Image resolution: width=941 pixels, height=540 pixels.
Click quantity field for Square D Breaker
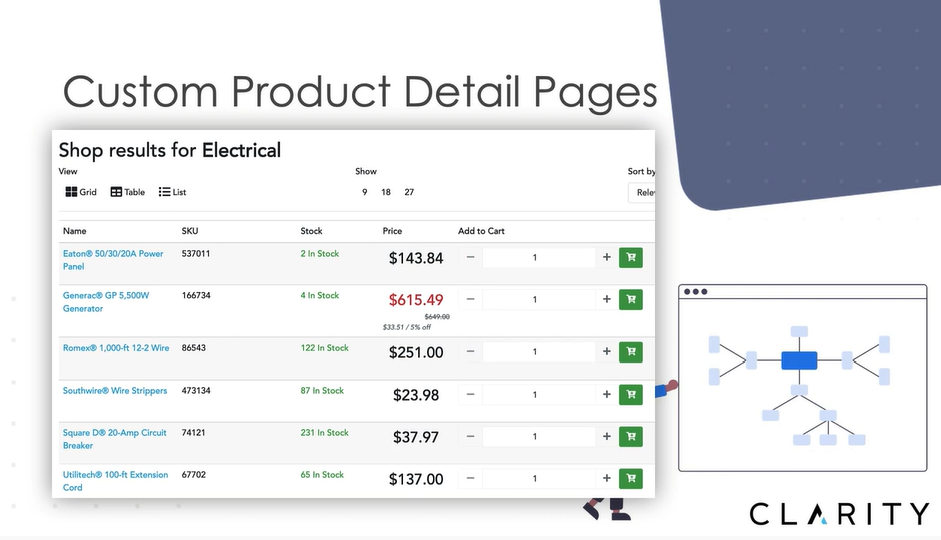pyautogui.click(x=538, y=436)
